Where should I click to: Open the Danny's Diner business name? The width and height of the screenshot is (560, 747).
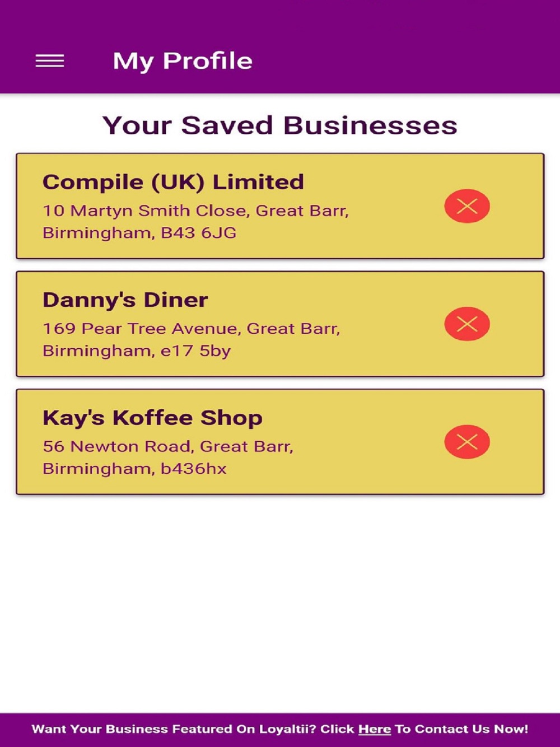125,300
